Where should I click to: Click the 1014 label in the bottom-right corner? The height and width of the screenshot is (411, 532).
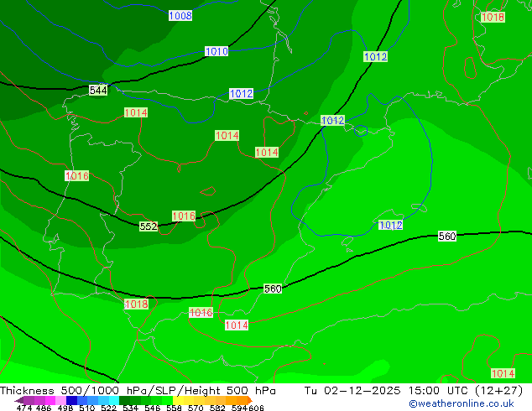[x=503, y=374]
